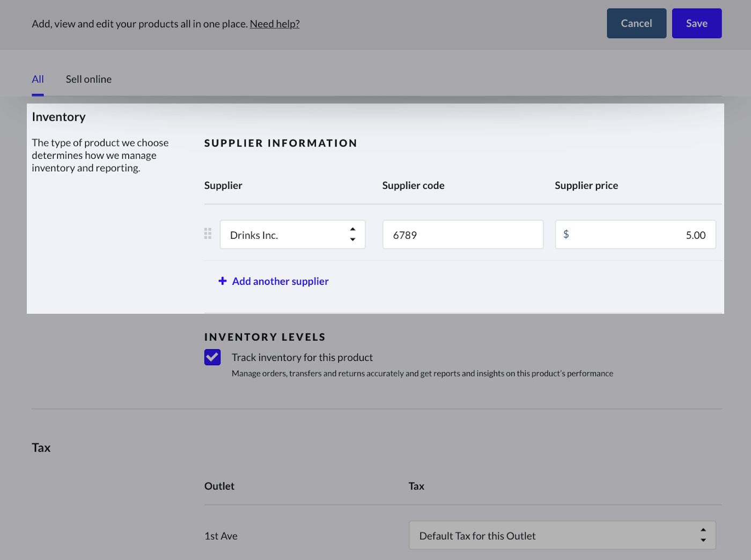Focus the Supplier code field containing 6789
Viewport: 751px width, 560px height.
coord(462,235)
